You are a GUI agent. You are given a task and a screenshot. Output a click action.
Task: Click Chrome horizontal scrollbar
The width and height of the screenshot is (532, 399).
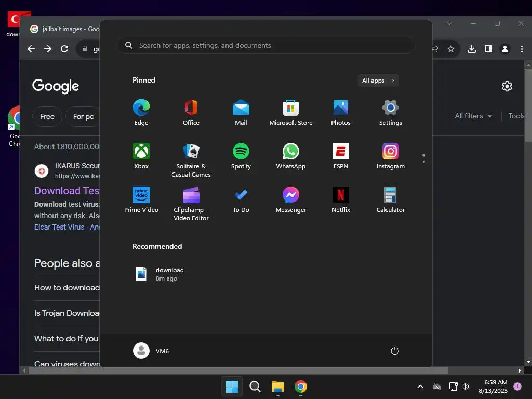(238, 370)
